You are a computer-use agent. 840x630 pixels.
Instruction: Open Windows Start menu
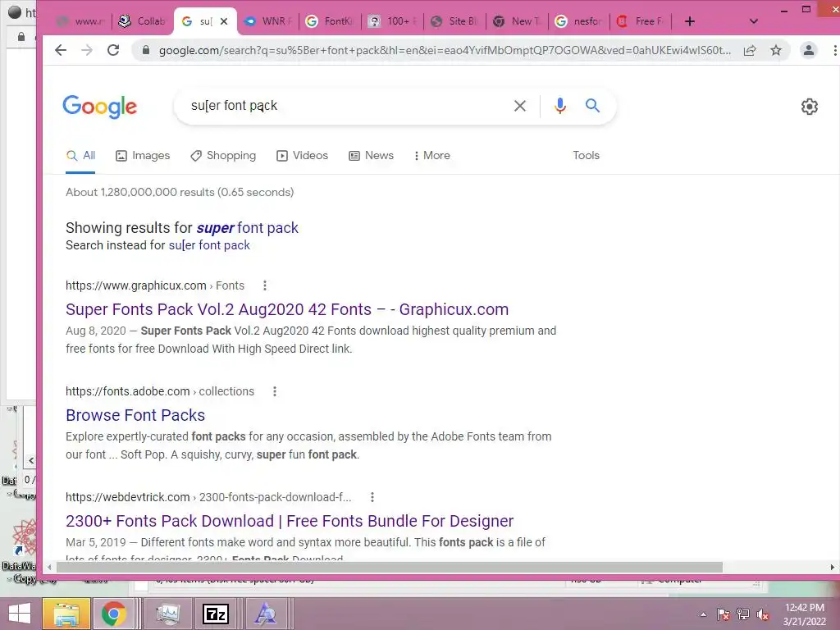tap(20, 614)
